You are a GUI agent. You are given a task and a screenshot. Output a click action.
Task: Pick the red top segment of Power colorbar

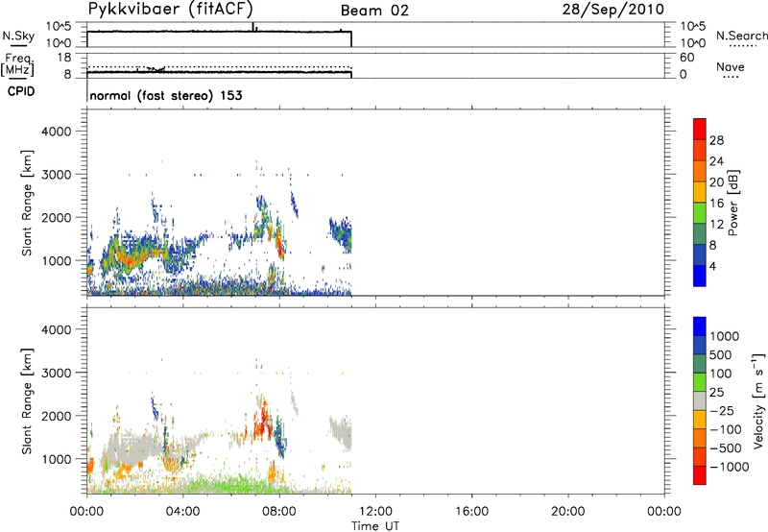coord(700,129)
